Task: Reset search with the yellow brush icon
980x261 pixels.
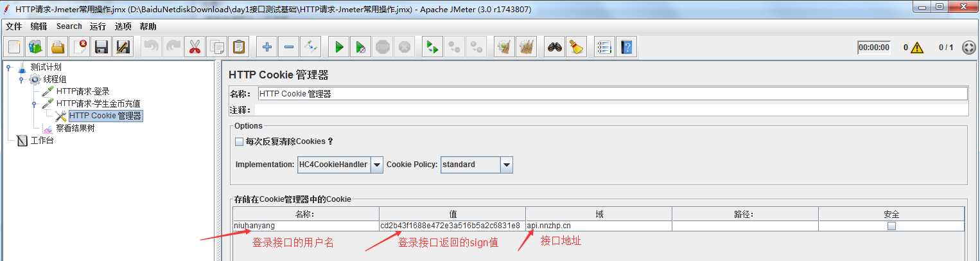Action: [x=577, y=47]
